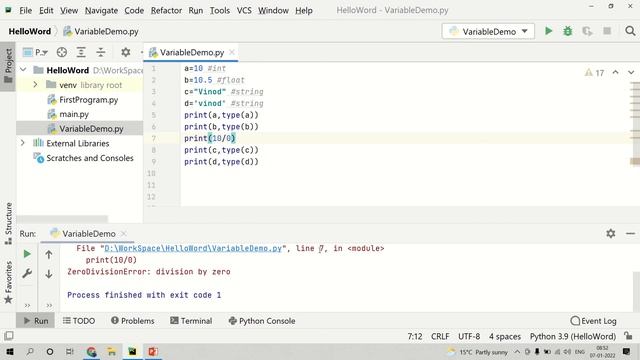Click the UTF-8 encoding status
640x360 pixels.
(469, 336)
